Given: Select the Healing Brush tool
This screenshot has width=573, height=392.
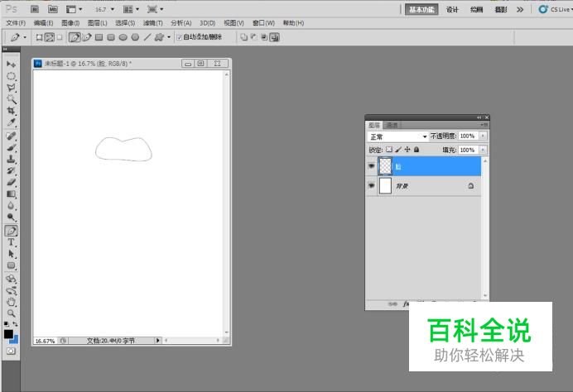Looking at the screenshot, I should [11, 136].
